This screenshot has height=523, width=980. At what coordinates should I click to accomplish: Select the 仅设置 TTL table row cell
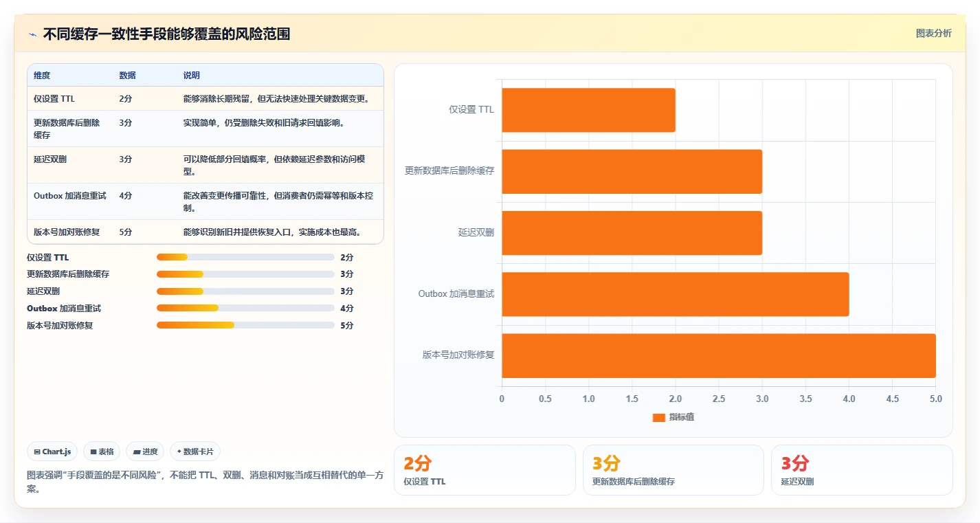coord(54,98)
